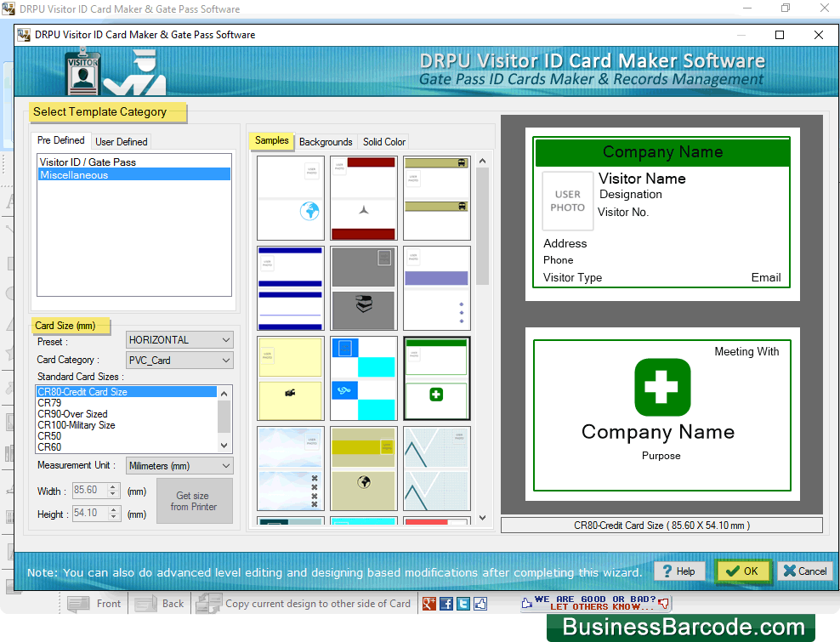This screenshot has width=840, height=642.
Task: Click scroll-up arrow of template samples
Action: click(x=482, y=161)
